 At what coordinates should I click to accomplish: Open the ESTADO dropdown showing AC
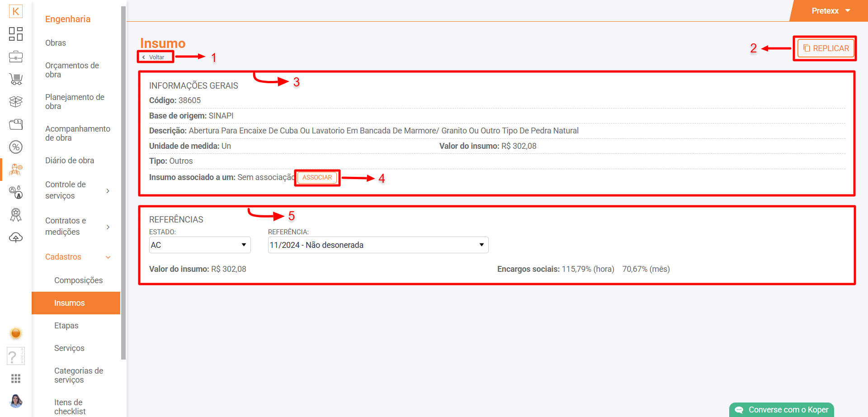[199, 245]
